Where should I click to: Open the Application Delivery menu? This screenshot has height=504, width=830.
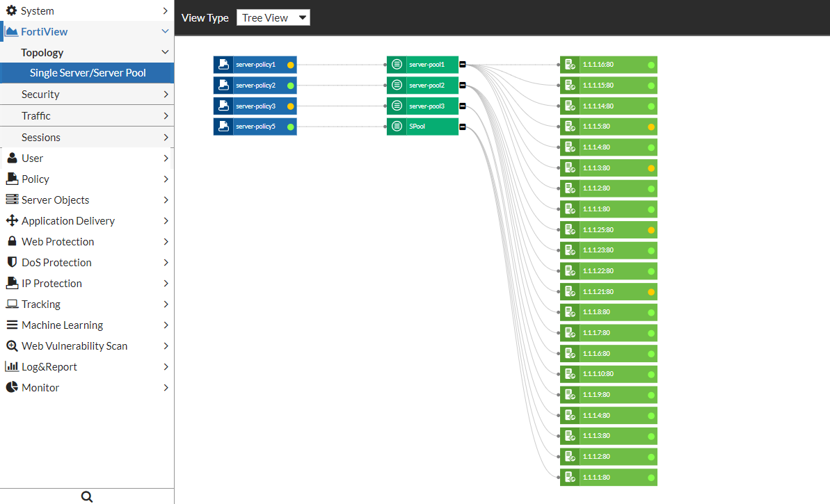point(68,221)
